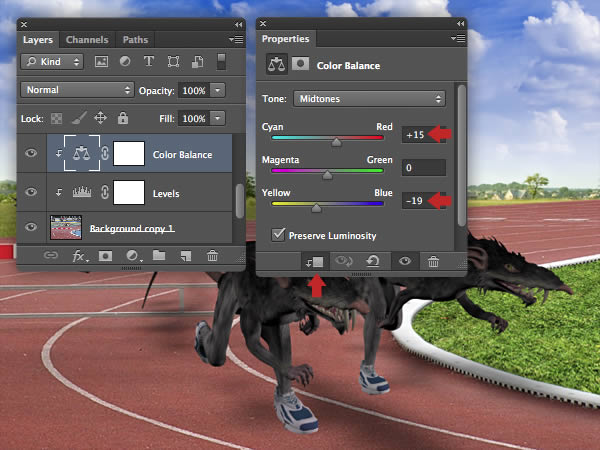Switch to the Paths tab
The image size is (600, 450).
tap(135, 39)
